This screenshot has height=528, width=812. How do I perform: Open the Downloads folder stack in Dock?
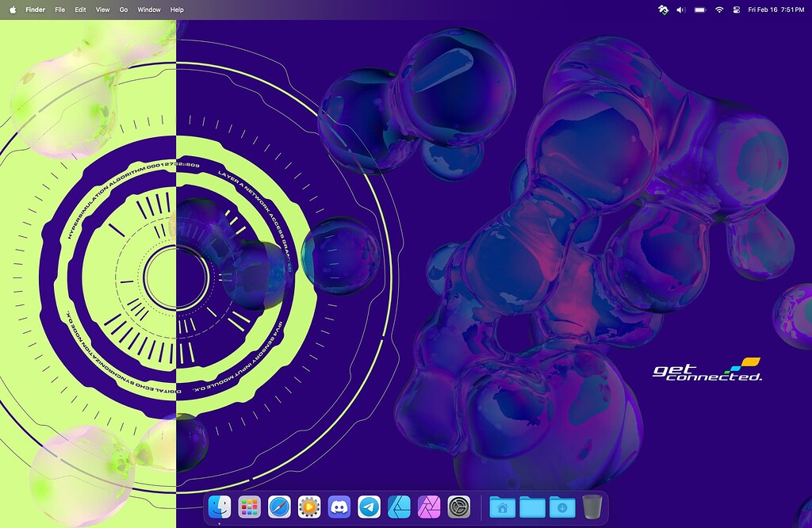(x=562, y=507)
